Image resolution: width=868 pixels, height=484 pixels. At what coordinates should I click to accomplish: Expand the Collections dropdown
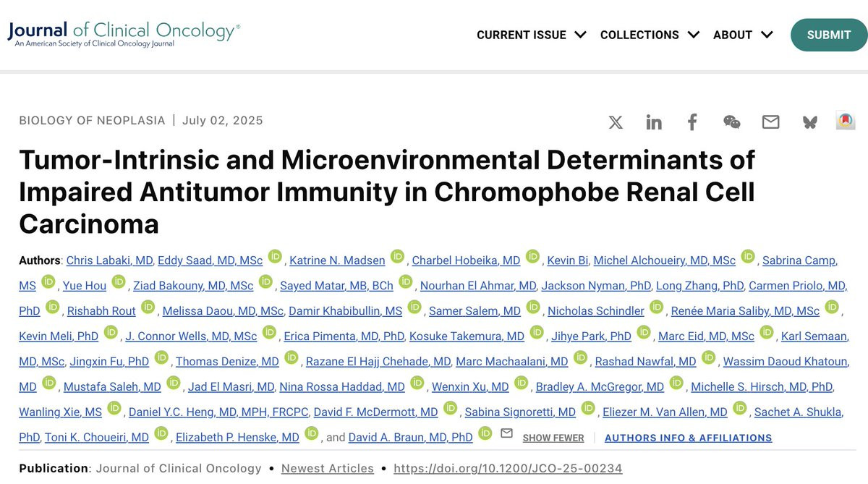tap(650, 35)
